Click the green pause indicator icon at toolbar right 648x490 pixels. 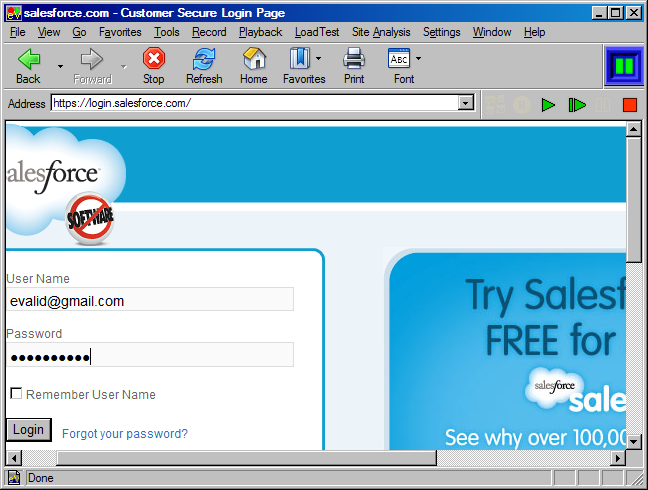[x=624, y=66]
